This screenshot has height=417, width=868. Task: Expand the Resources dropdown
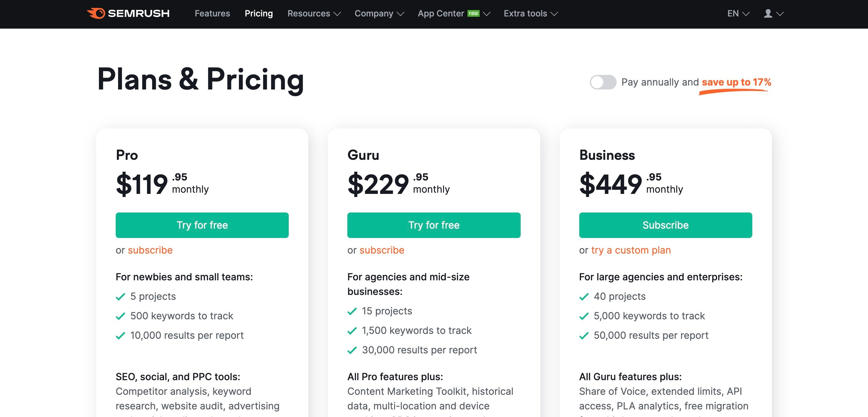(314, 13)
